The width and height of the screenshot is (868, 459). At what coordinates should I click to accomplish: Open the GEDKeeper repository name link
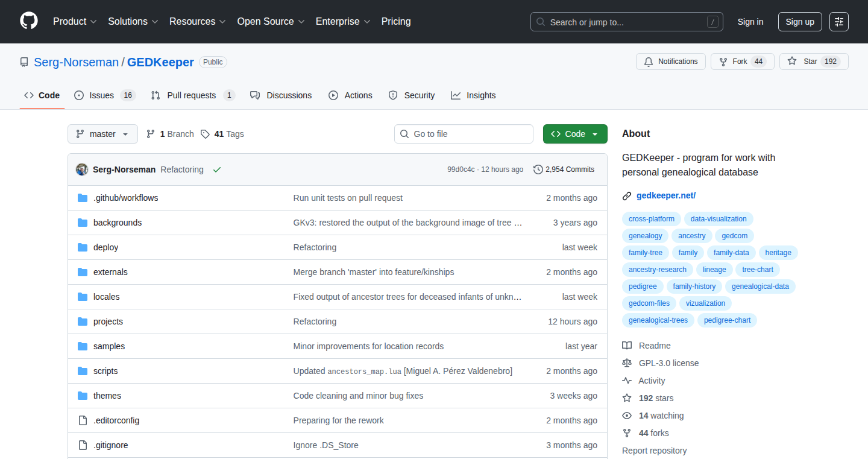coord(160,62)
